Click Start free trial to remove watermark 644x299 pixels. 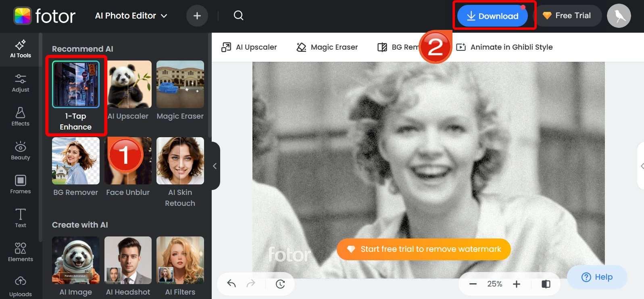424,249
